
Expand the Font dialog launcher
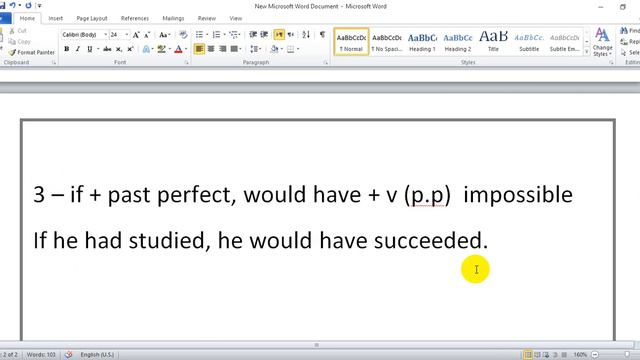[x=187, y=62]
